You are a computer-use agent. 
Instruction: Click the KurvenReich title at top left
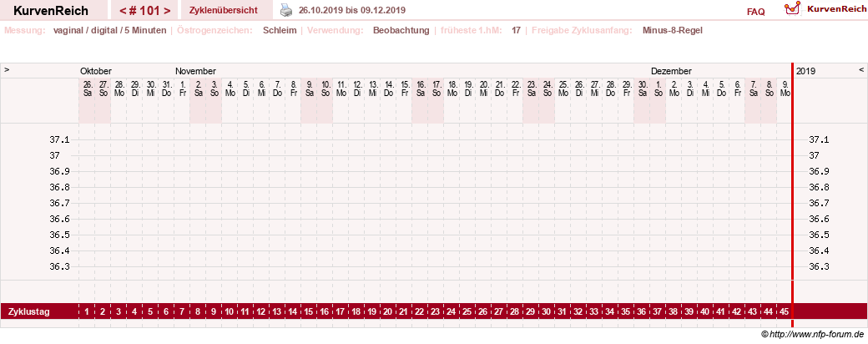tap(50, 11)
